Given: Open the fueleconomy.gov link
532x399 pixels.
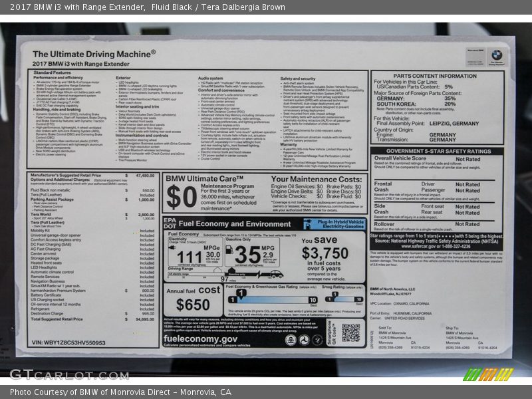Looking at the screenshot, I should point(201,338).
